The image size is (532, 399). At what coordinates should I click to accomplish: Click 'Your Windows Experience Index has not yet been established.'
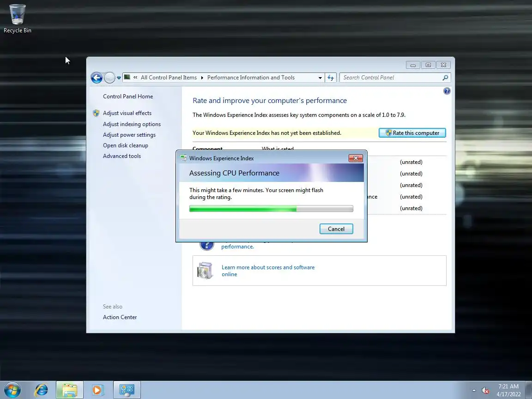coord(266,133)
